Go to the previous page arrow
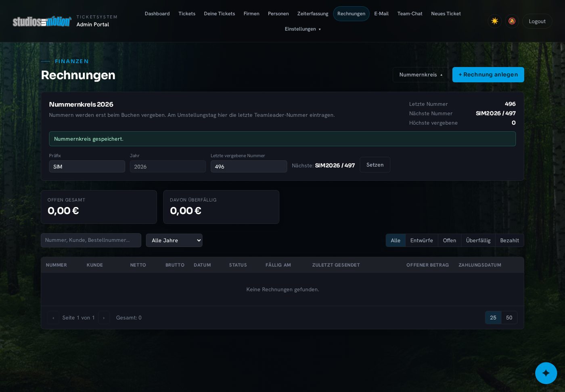The width and height of the screenshot is (565, 392). 53,318
